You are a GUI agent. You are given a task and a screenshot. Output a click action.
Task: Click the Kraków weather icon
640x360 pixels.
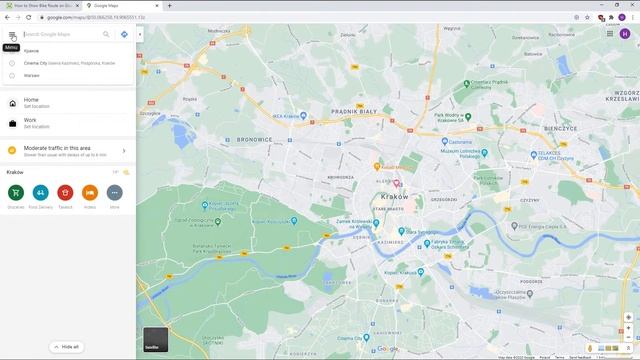127,172
